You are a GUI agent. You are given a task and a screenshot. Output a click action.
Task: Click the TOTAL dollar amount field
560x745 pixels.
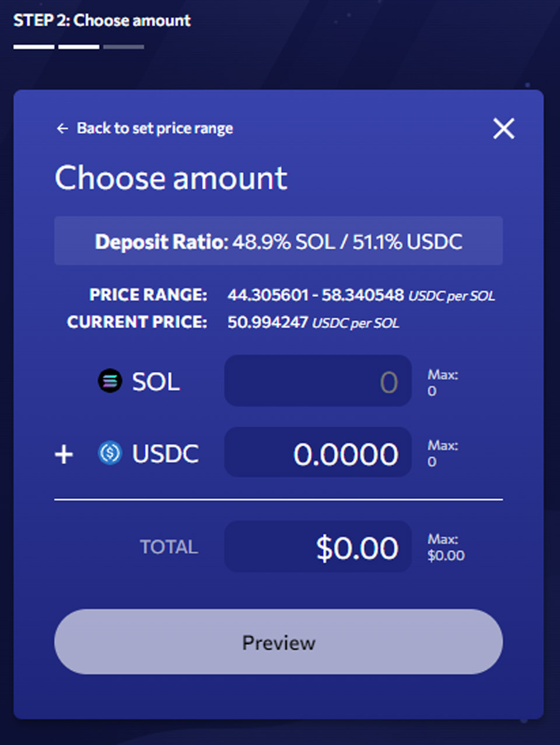tap(318, 546)
